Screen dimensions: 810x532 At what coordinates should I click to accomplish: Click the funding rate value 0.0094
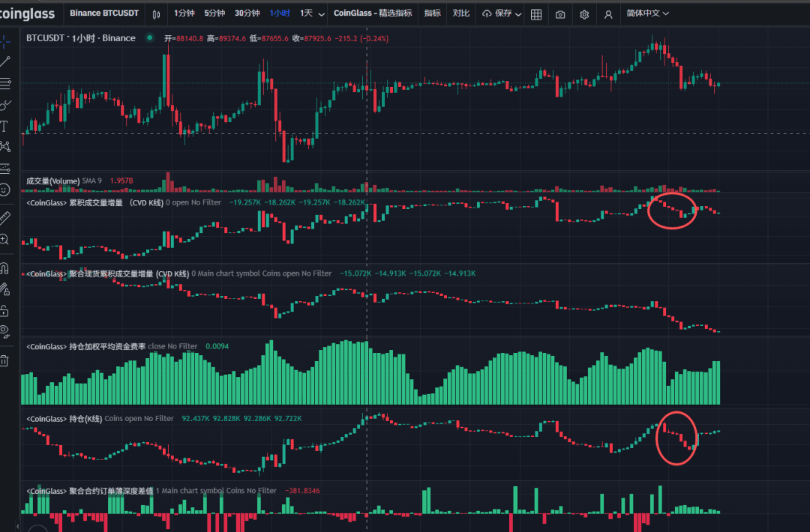[x=217, y=346]
